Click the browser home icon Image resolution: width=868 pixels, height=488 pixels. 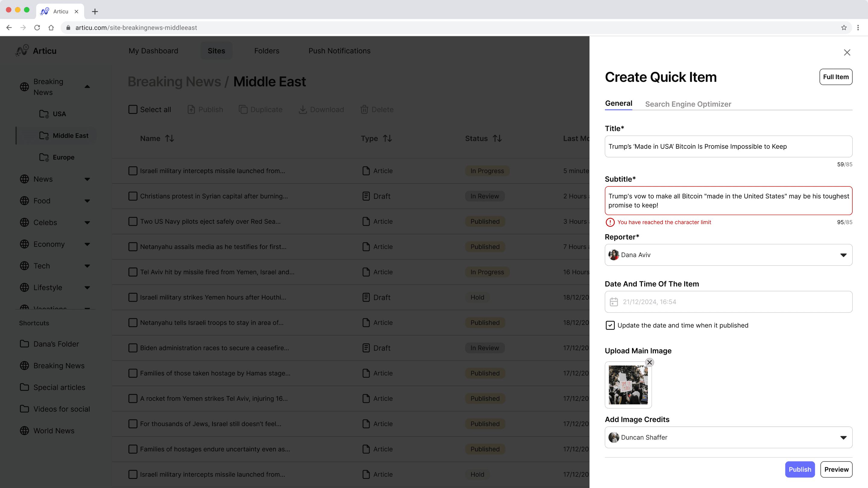click(51, 28)
